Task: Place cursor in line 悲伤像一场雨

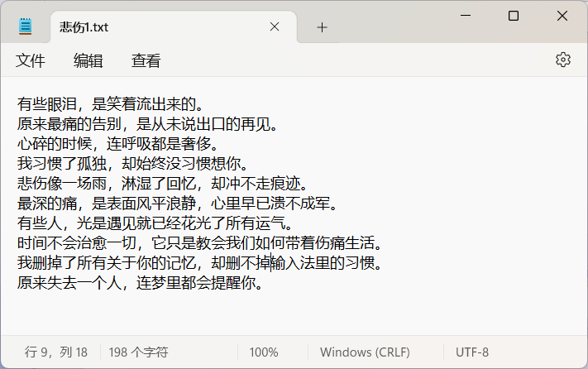Action: 163,184
